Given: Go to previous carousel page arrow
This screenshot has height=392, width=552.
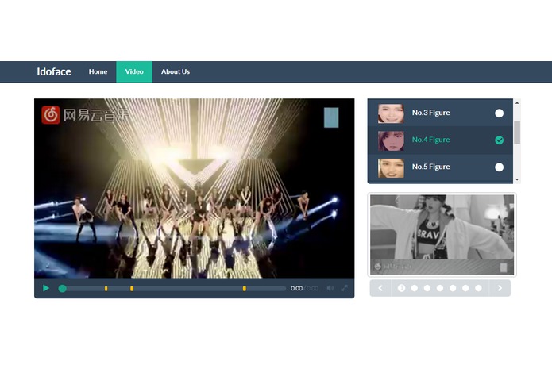Looking at the screenshot, I should click(380, 288).
